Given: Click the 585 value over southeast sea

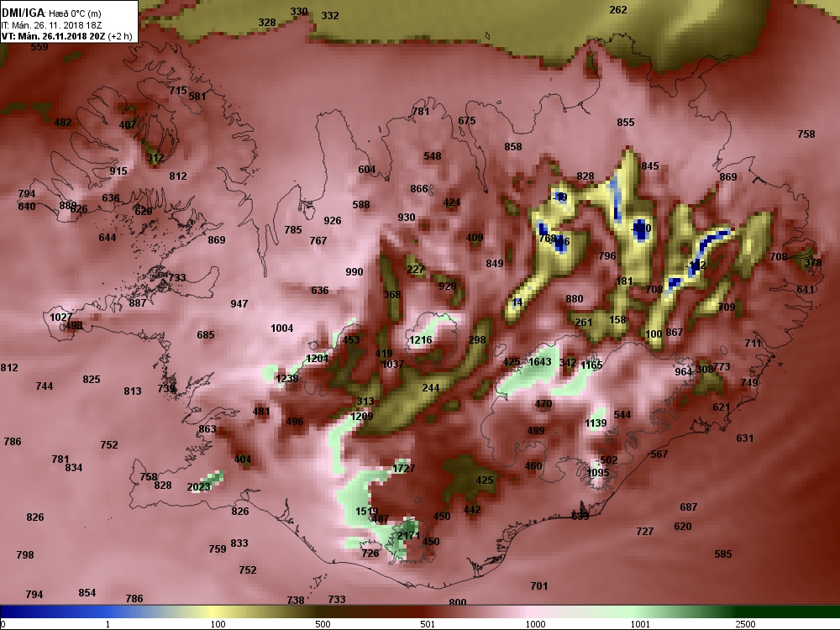Looking at the screenshot, I should tap(722, 554).
